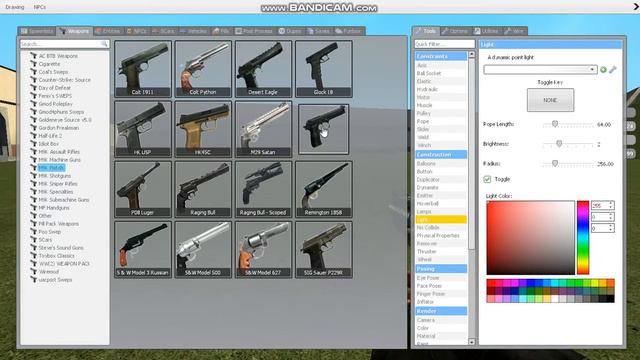Select the No Collide tool

pyautogui.click(x=441, y=228)
